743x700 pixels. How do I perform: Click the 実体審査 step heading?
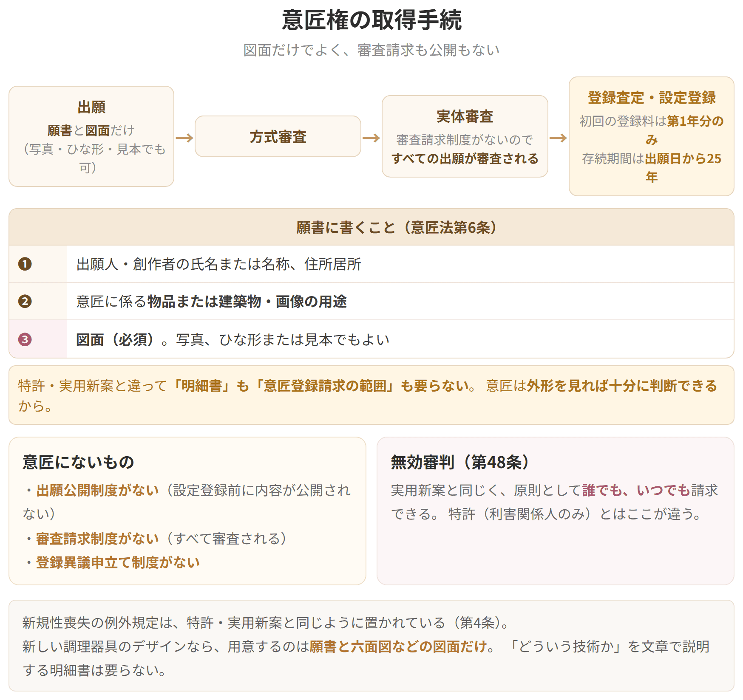[x=465, y=116]
